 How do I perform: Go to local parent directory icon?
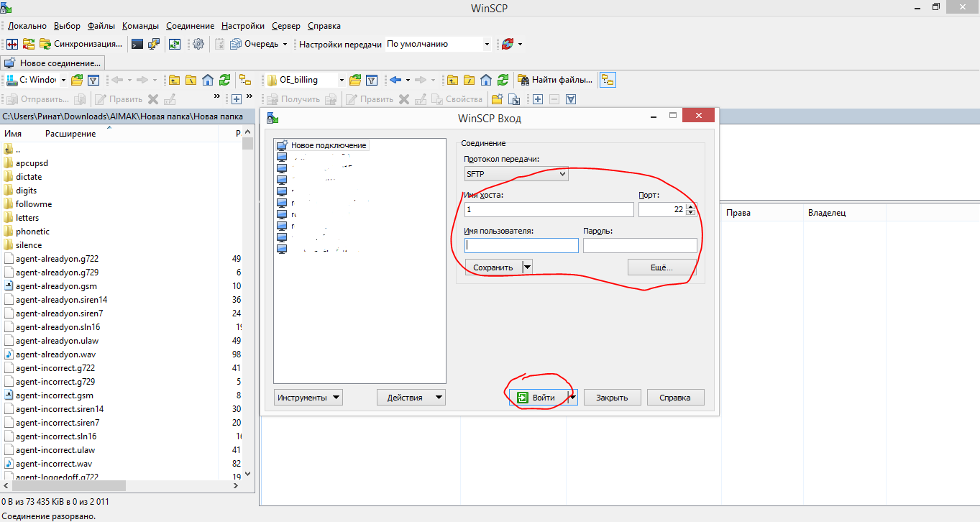point(174,80)
